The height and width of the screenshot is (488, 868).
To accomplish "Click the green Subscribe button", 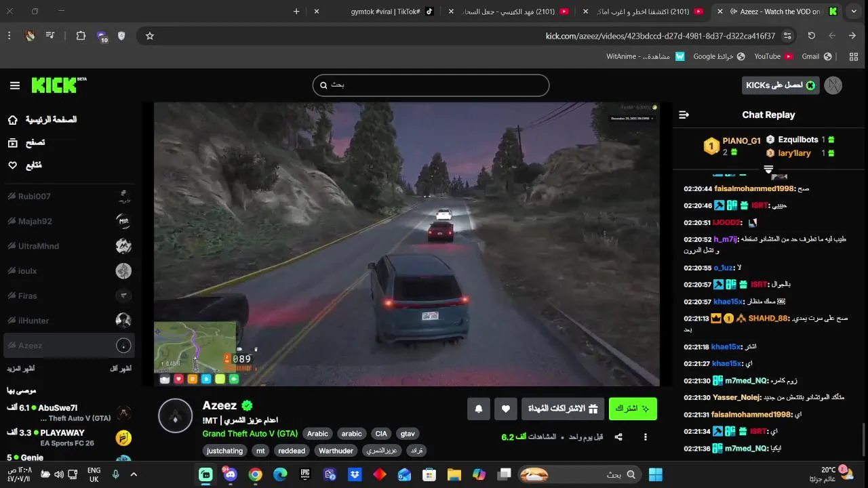I will coord(633,409).
